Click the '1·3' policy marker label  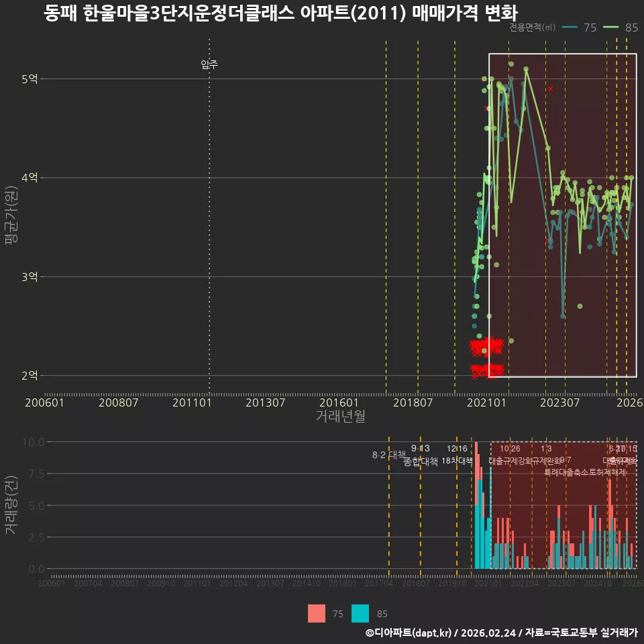pyautogui.click(x=546, y=449)
